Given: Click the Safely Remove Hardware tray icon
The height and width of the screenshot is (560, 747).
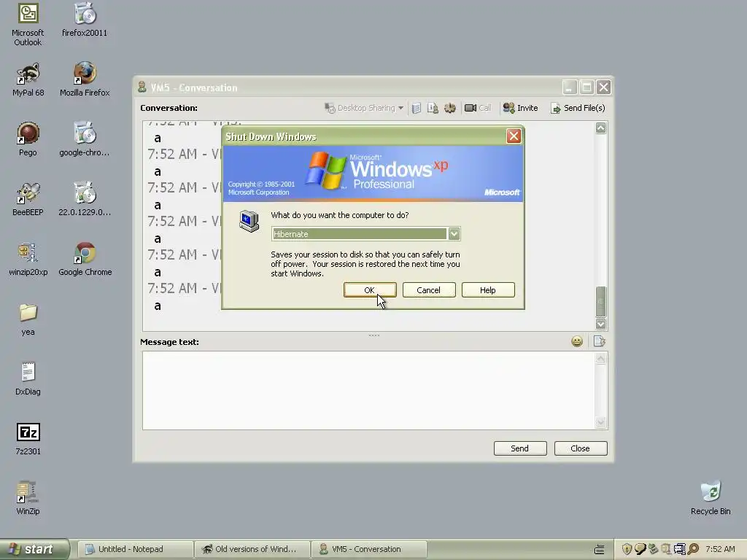Looking at the screenshot, I should point(653,549).
